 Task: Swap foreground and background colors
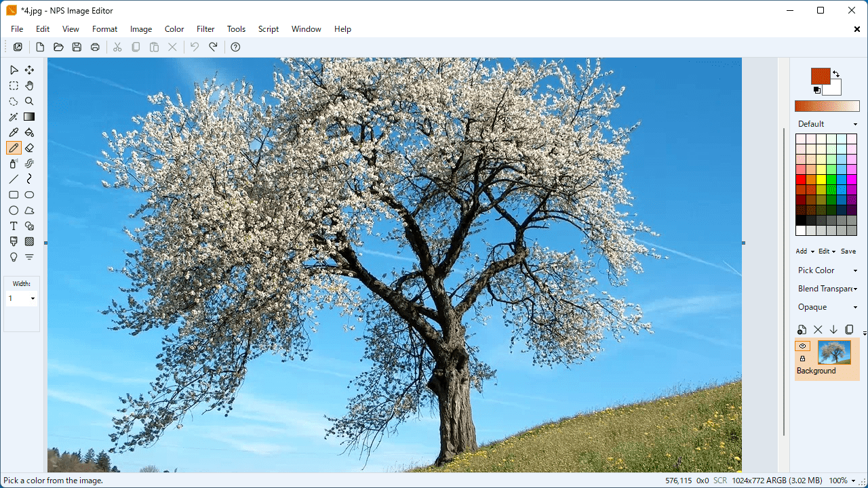(x=836, y=74)
